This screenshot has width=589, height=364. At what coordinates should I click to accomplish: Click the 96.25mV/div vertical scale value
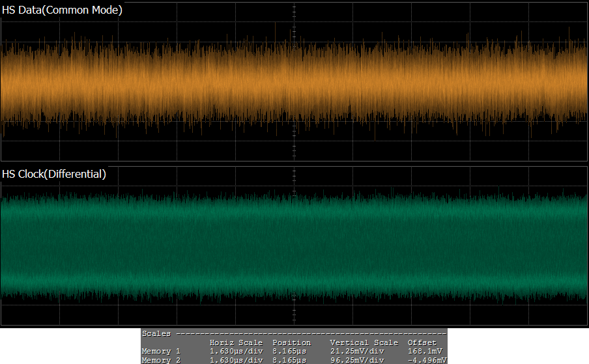(357, 360)
